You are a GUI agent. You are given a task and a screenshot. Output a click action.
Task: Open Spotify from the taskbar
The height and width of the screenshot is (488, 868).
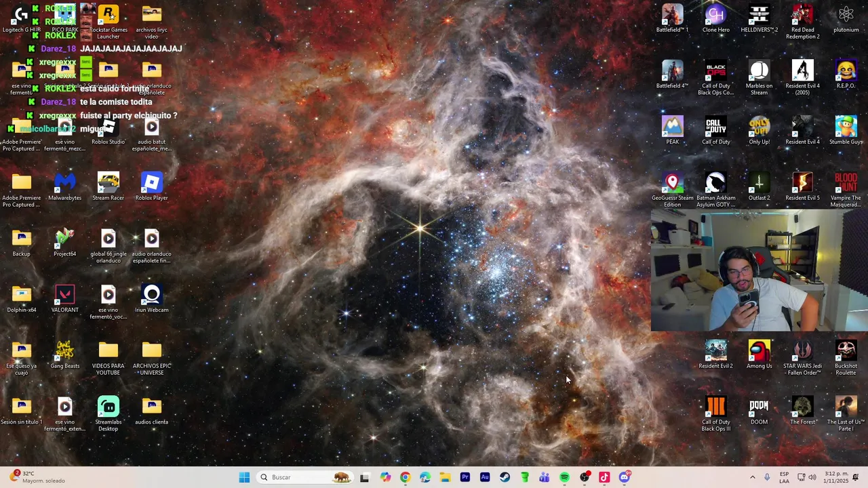tap(564, 477)
